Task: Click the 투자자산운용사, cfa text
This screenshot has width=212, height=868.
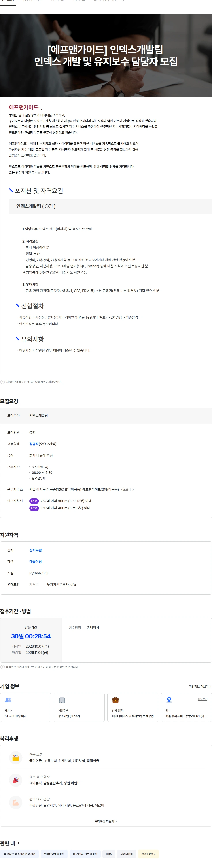Action: (x=61, y=585)
